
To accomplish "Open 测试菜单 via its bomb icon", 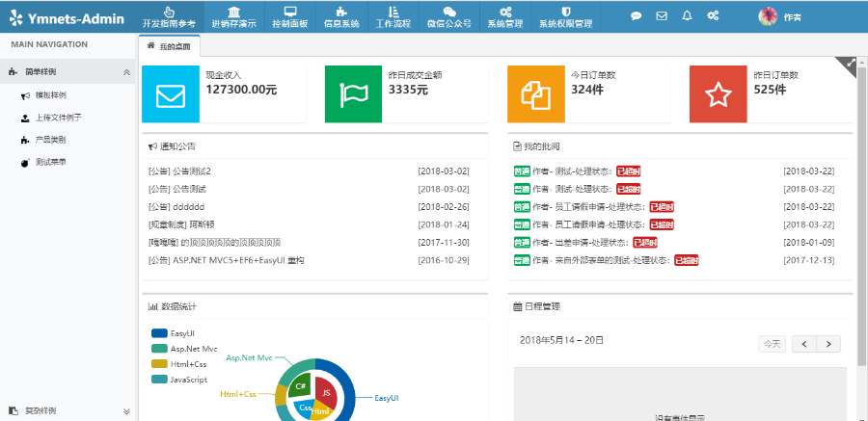I will click(25, 163).
